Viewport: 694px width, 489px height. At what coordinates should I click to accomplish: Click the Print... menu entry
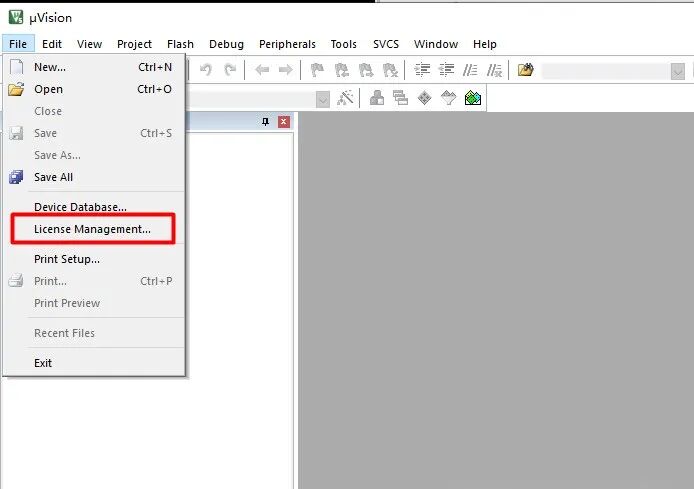point(94,281)
